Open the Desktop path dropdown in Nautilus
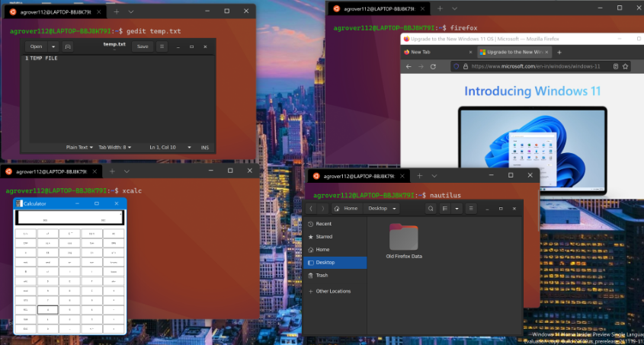The width and height of the screenshot is (644, 345). [382, 209]
